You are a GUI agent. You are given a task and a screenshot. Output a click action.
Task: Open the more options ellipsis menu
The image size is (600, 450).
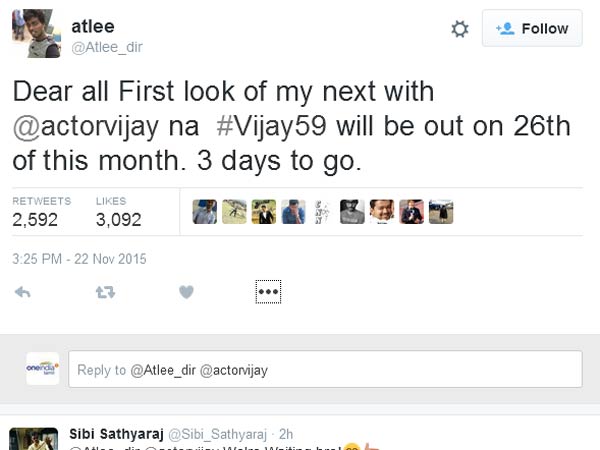point(269,292)
